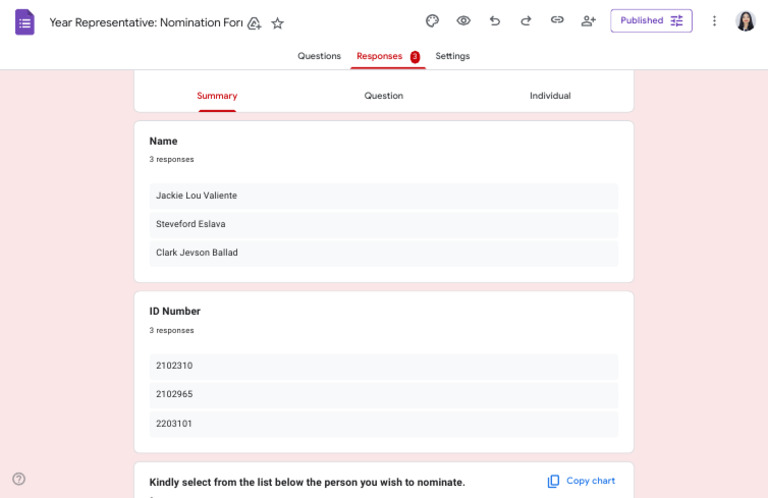
Task: Copy the nomination chart
Action: (x=581, y=481)
